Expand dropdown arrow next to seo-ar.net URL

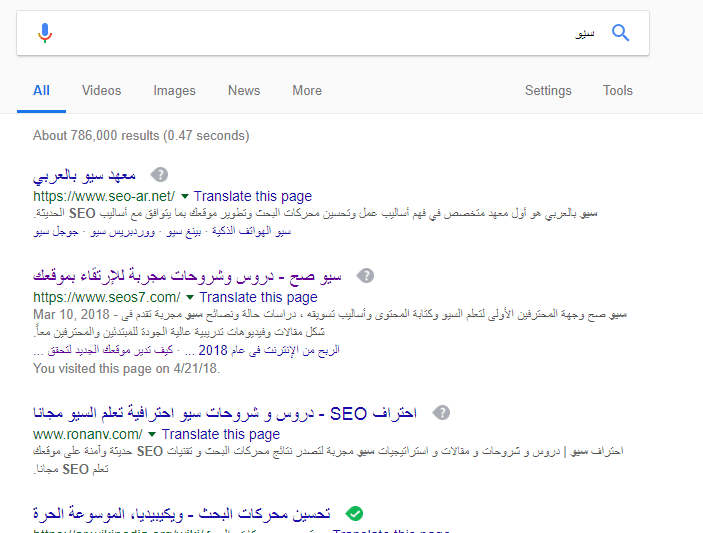185,196
